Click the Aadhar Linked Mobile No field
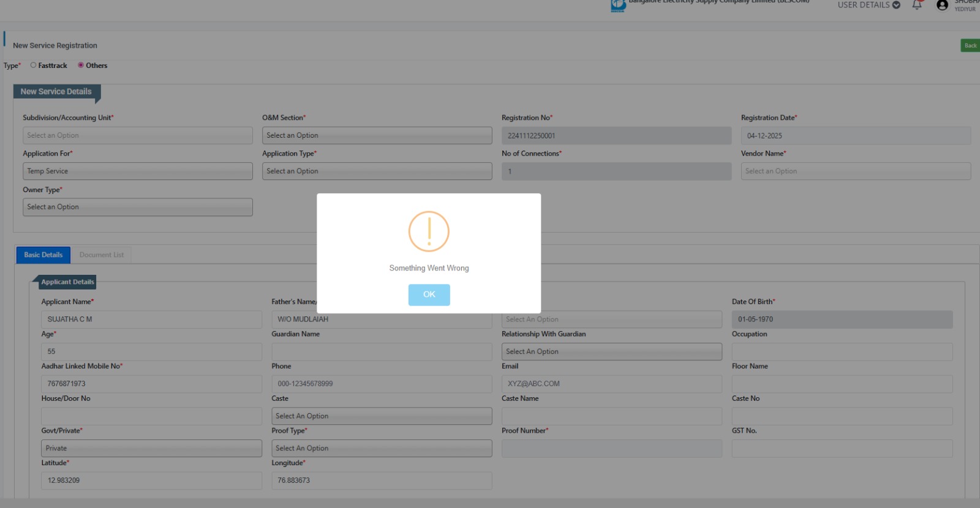 point(151,384)
